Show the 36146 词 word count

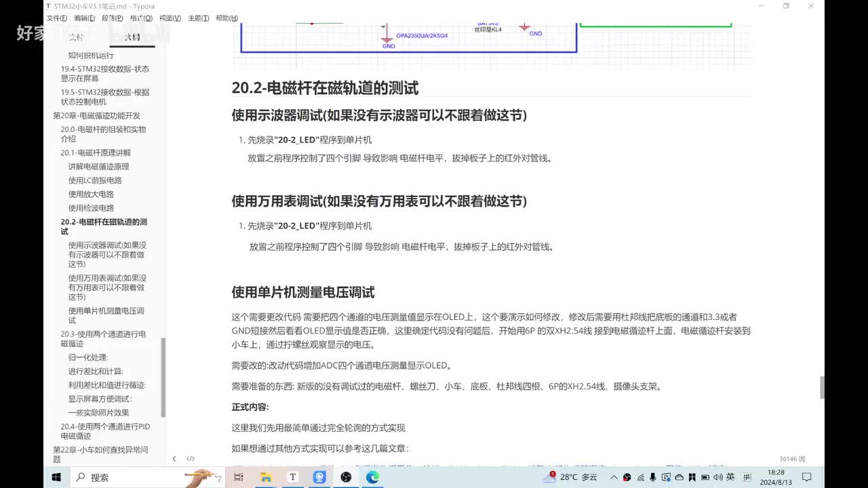792,459
